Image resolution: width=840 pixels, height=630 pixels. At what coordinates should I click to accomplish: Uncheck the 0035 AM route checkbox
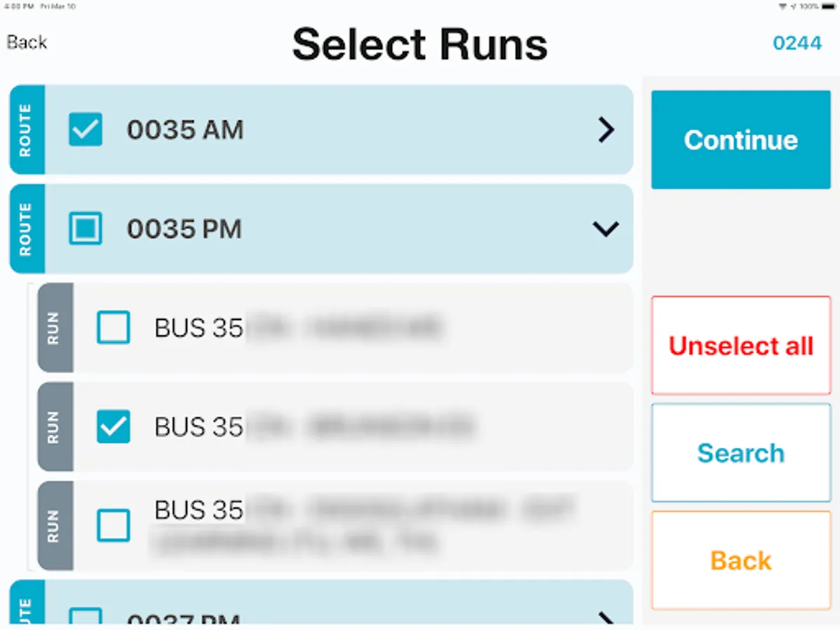tap(85, 130)
